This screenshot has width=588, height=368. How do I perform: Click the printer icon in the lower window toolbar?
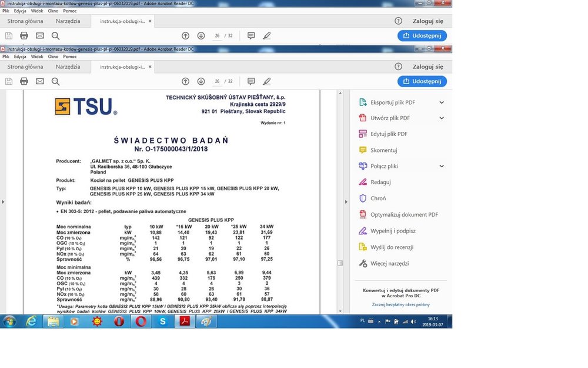24,81
